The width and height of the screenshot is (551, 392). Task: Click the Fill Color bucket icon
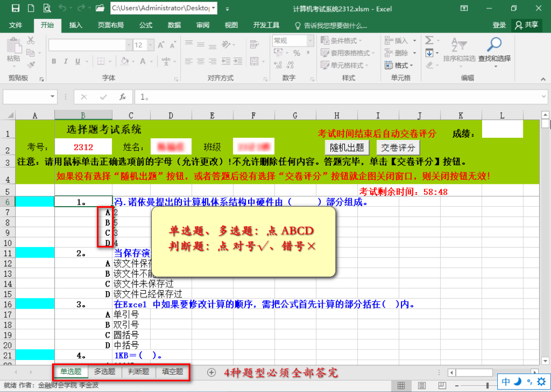124,61
